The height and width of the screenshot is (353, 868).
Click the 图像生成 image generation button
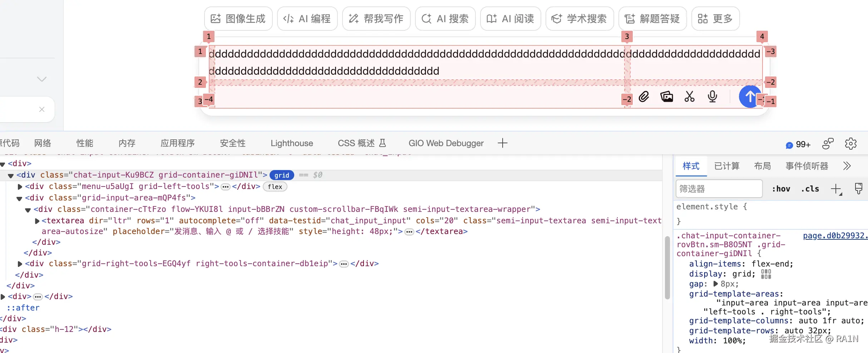tap(238, 19)
